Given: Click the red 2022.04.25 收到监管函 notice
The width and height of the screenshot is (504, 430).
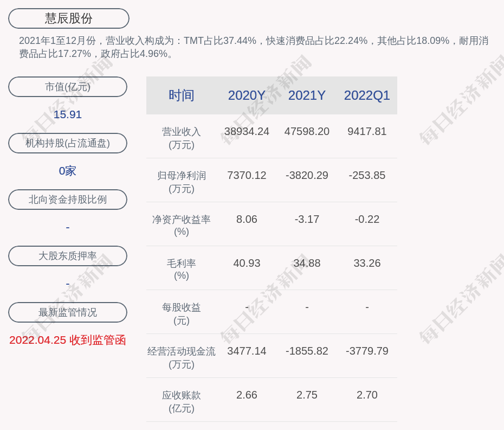Looking at the screenshot, I should [x=68, y=340].
